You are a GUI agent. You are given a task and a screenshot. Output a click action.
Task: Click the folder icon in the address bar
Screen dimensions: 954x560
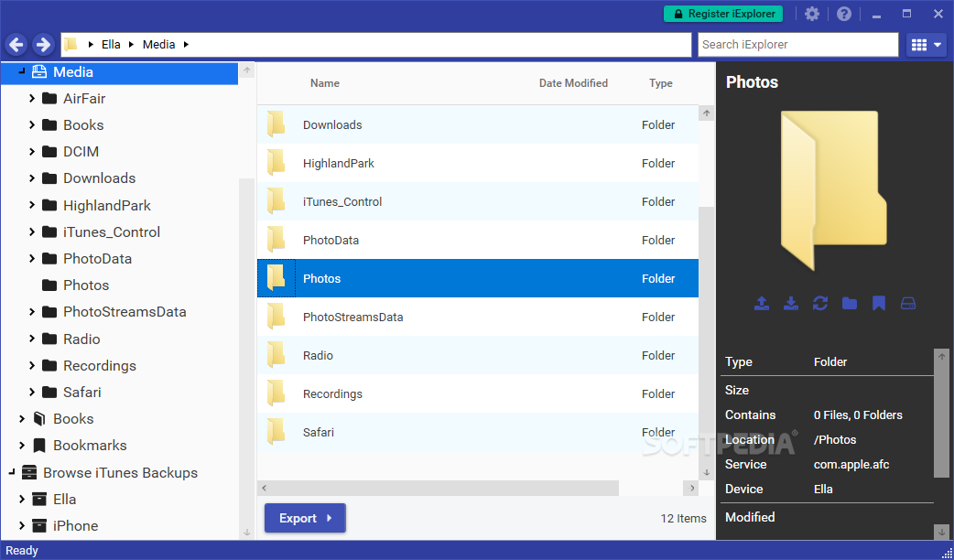click(x=71, y=44)
